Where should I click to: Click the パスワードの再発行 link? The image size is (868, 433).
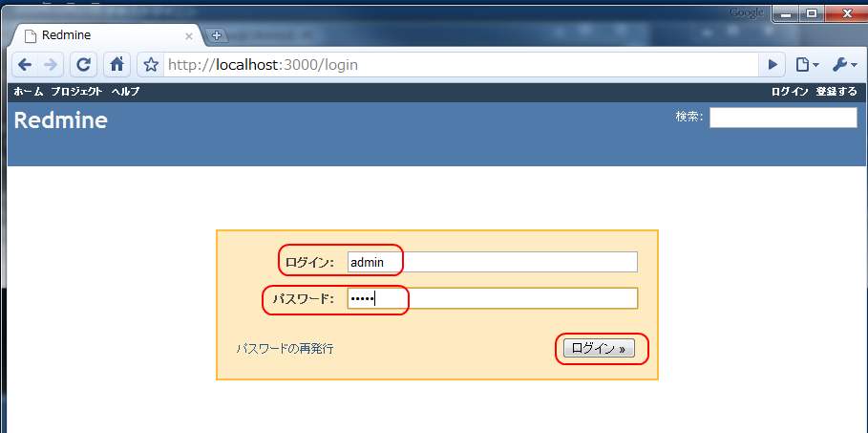tap(285, 349)
